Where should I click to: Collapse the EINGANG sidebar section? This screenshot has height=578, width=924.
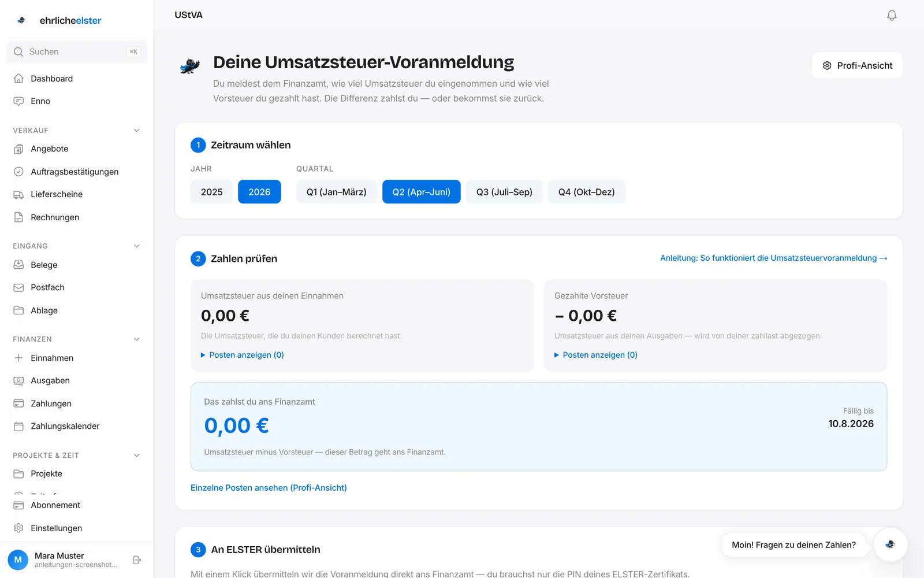[136, 246]
